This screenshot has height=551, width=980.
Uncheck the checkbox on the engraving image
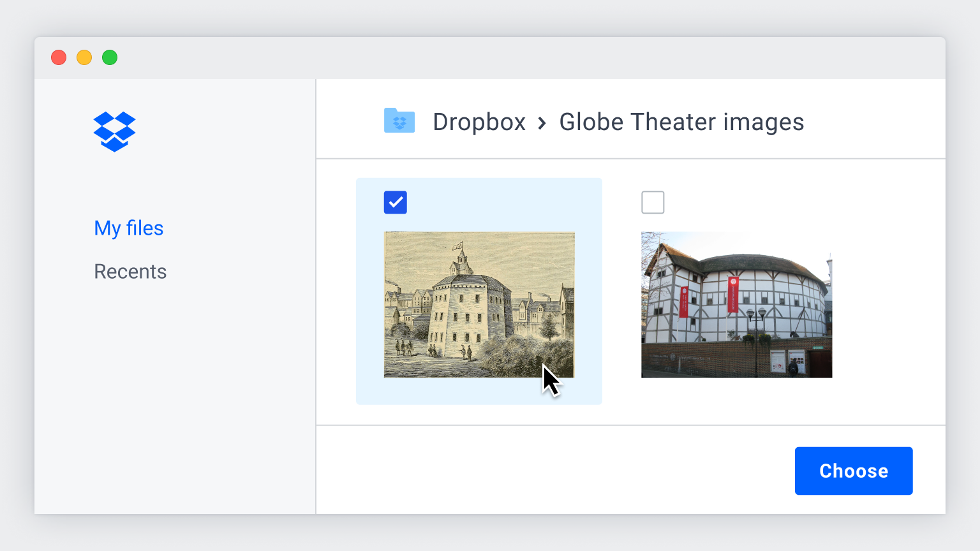396,203
